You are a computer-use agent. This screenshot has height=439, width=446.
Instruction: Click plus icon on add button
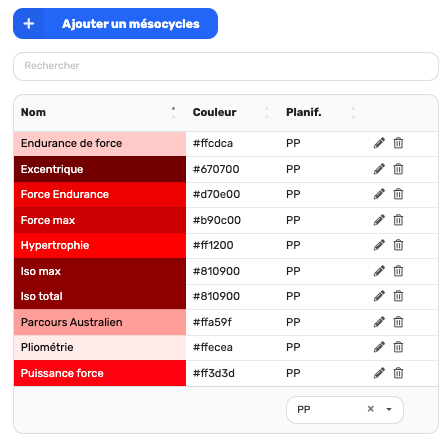(x=29, y=24)
